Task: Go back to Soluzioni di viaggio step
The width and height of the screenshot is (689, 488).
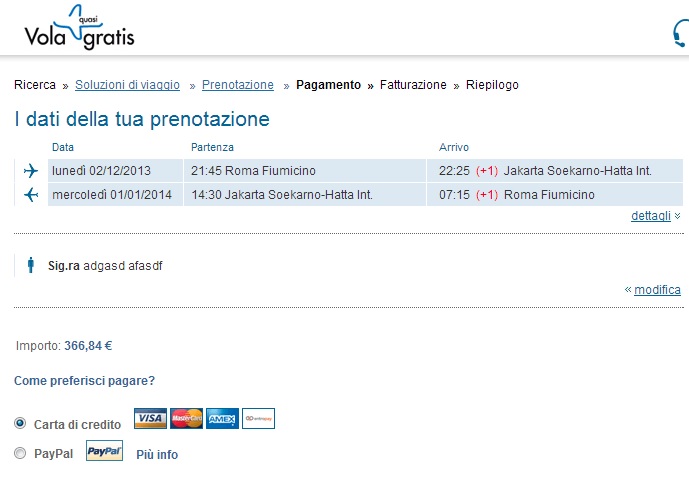Action: pyautogui.click(x=127, y=85)
